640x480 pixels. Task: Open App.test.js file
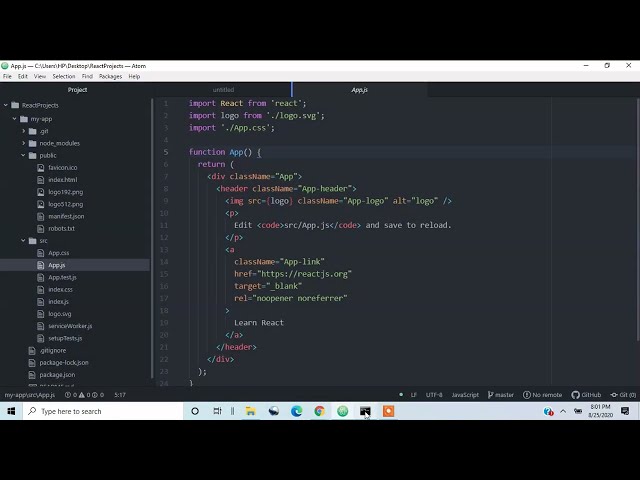62,278
